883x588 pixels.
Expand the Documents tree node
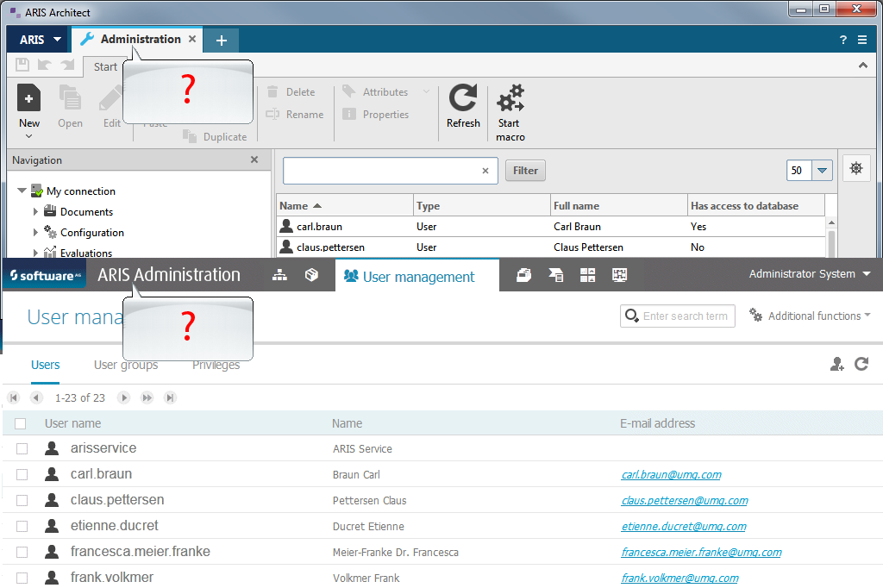35,212
